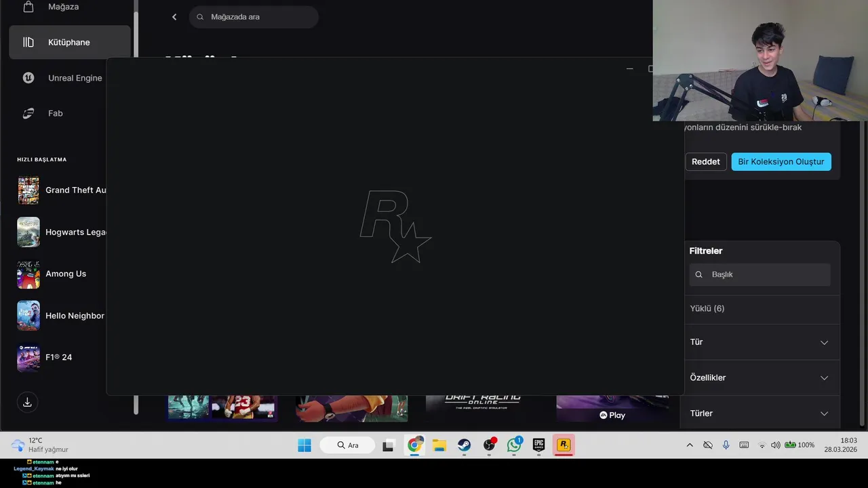Click the microphone tray icon

pos(726,445)
